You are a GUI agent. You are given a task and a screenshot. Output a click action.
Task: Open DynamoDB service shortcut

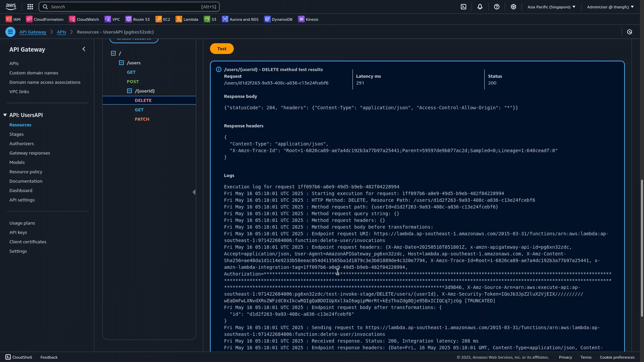click(x=278, y=19)
